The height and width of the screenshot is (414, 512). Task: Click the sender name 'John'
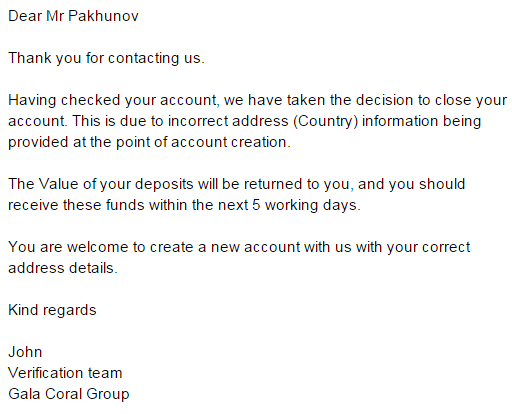(x=25, y=352)
